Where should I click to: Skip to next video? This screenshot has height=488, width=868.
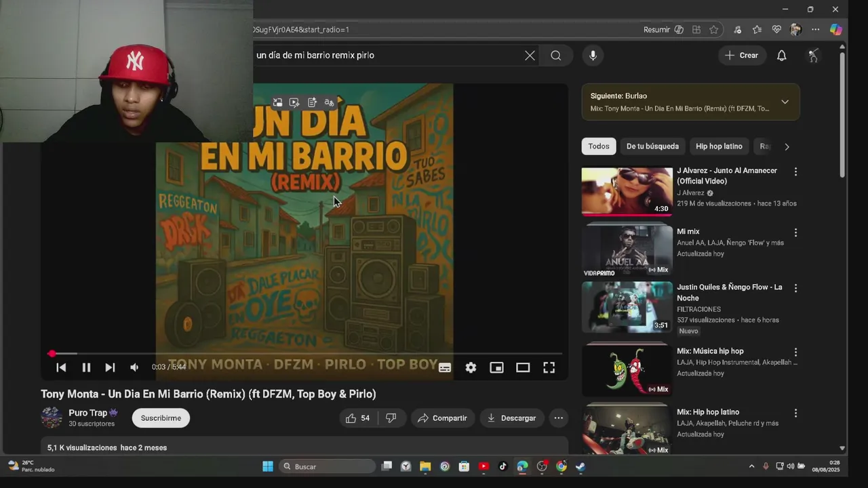pyautogui.click(x=110, y=367)
